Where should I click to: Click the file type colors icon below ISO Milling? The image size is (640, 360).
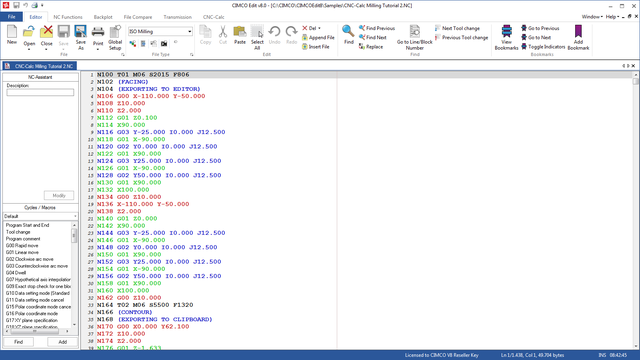[x=133, y=43]
